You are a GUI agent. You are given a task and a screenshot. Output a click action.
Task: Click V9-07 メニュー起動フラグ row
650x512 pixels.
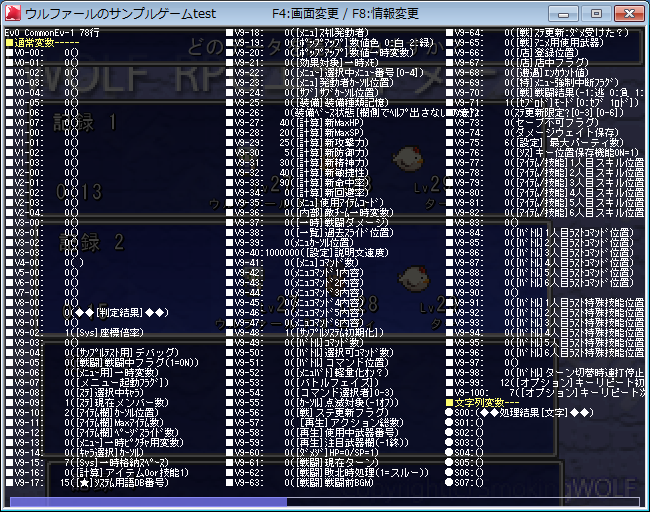coord(87,382)
